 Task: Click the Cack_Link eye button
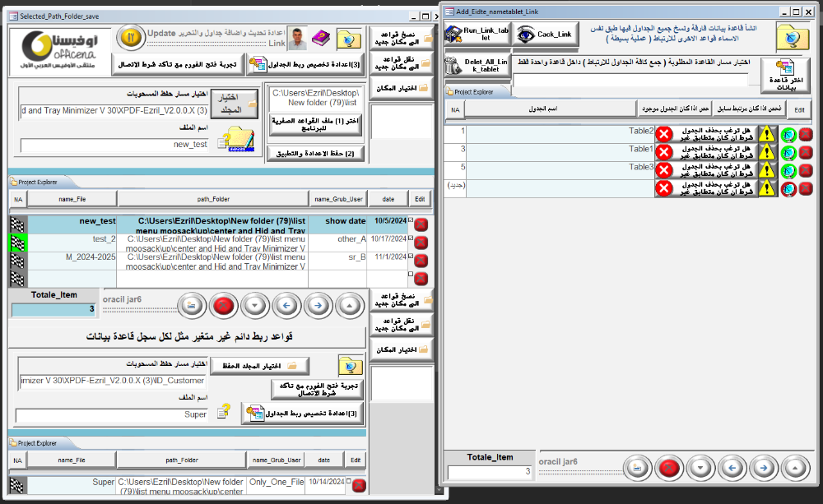pyautogui.click(x=549, y=35)
